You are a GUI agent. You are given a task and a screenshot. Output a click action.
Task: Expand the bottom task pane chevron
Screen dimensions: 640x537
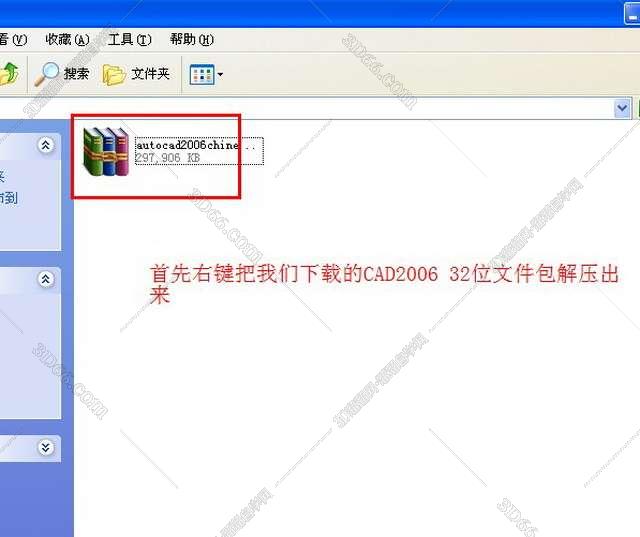45,447
